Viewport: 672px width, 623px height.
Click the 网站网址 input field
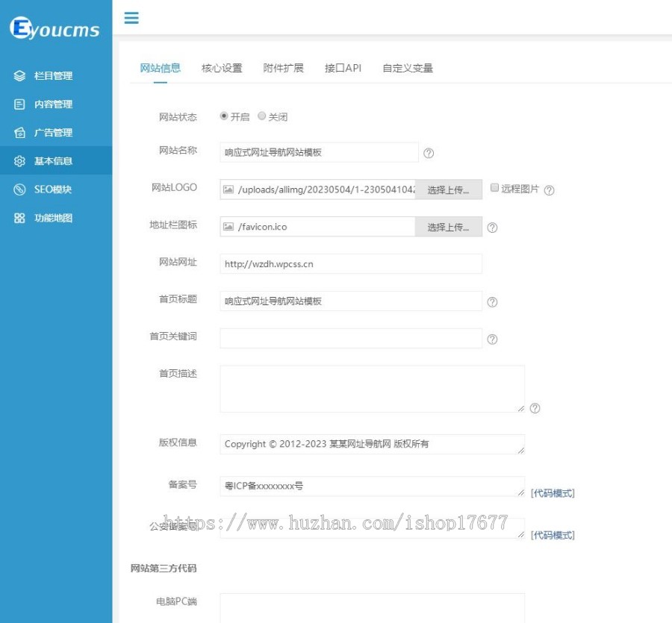pyautogui.click(x=351, y=264)
